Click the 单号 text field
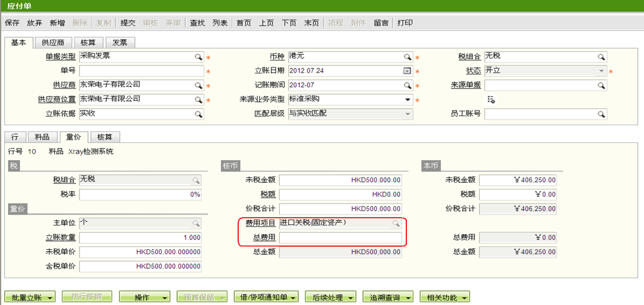Viewport: 644px width, 305px height. 142,71
